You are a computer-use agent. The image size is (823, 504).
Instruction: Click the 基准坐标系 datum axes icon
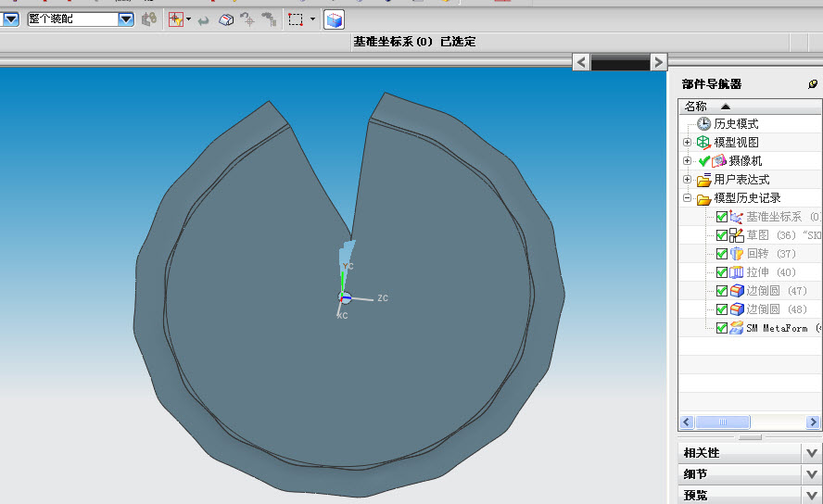point(737,217)
